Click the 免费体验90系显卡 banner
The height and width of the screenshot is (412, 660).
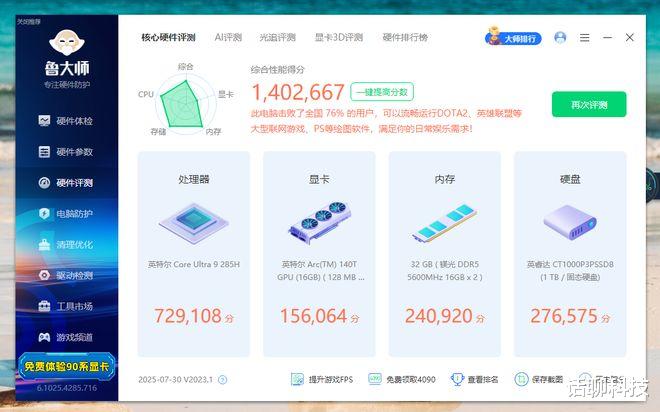(67, 367)
